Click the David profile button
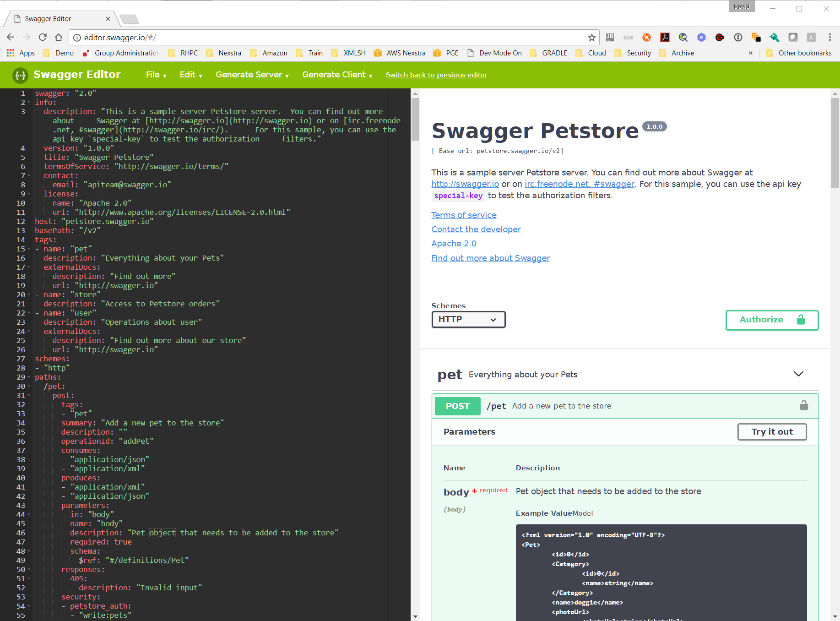 coord(742,6)
